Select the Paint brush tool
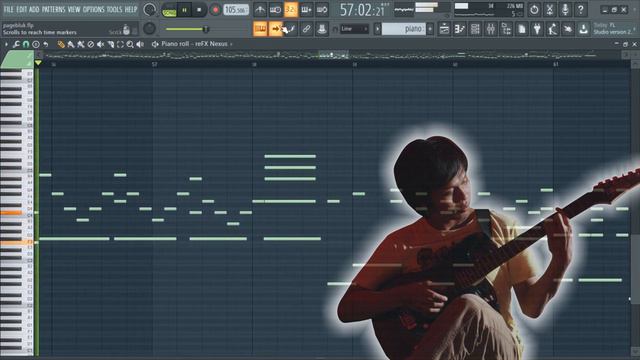The height and width of the screenshot is (360, 640). pos(71,44)
